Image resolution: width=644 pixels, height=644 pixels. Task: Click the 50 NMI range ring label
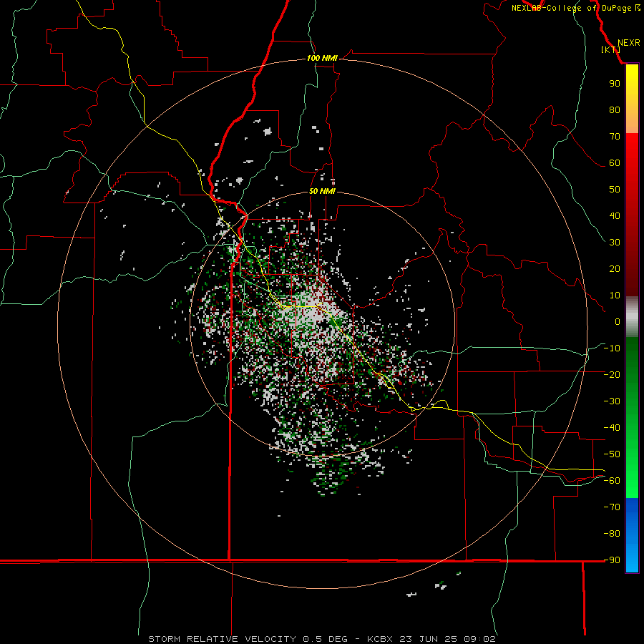click(x=322, y=191)
